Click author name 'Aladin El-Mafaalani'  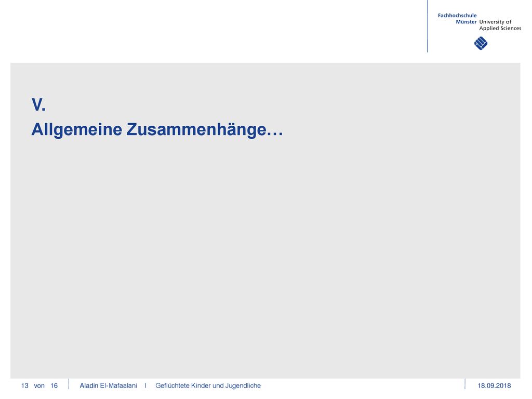tap(108, 386)
